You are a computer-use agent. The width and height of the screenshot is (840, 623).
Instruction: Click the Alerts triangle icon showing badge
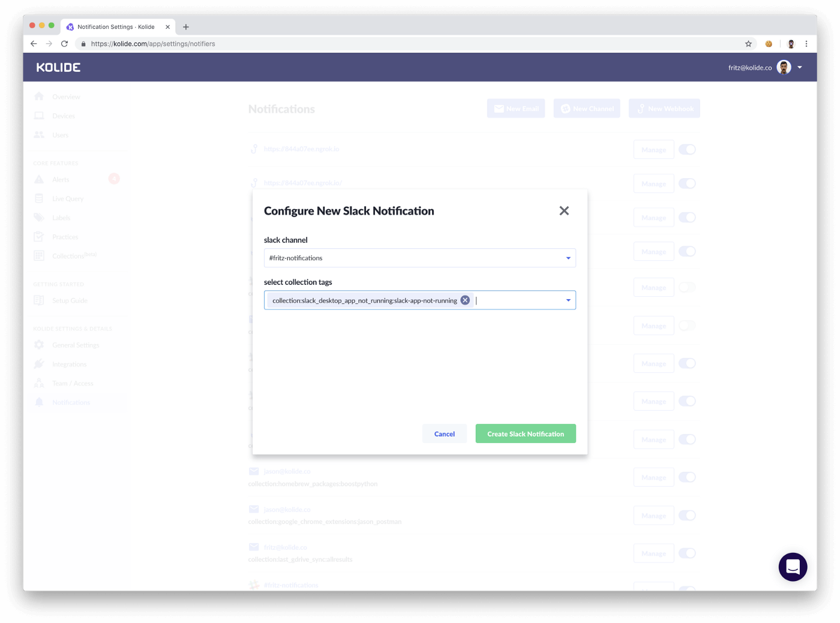[x=38, y=179]
